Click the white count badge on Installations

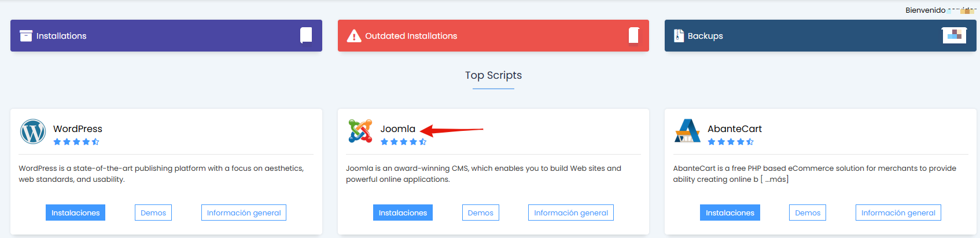[306, 35]
